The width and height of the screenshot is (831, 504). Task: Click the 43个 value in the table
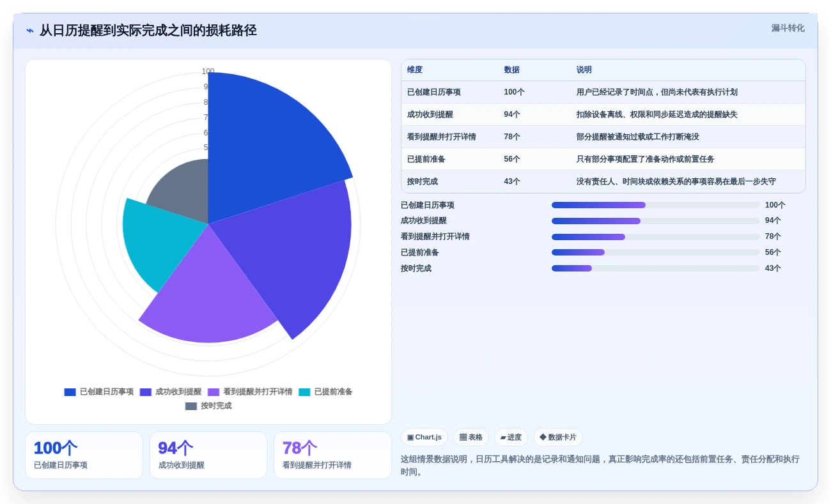[512, 181]
